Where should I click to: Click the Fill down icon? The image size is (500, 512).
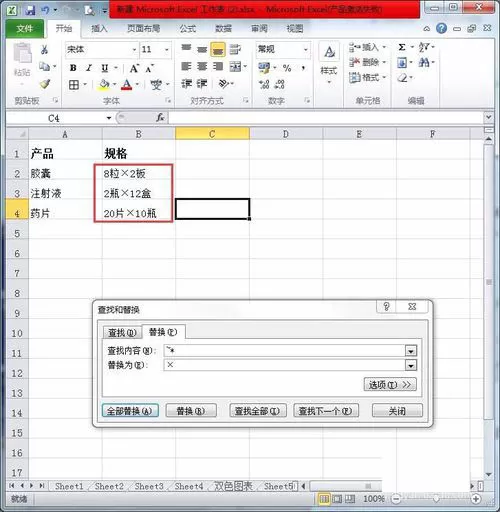[x=402, y=62]
